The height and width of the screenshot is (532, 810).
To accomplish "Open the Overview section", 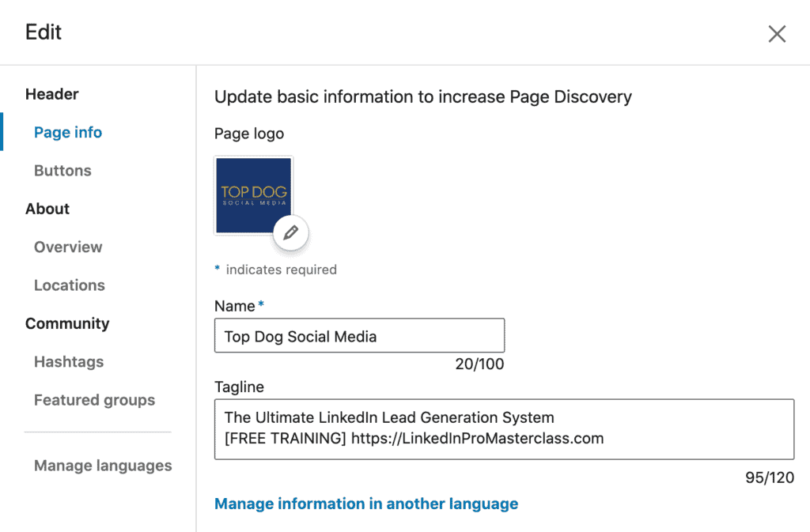I will coord(68,247).
